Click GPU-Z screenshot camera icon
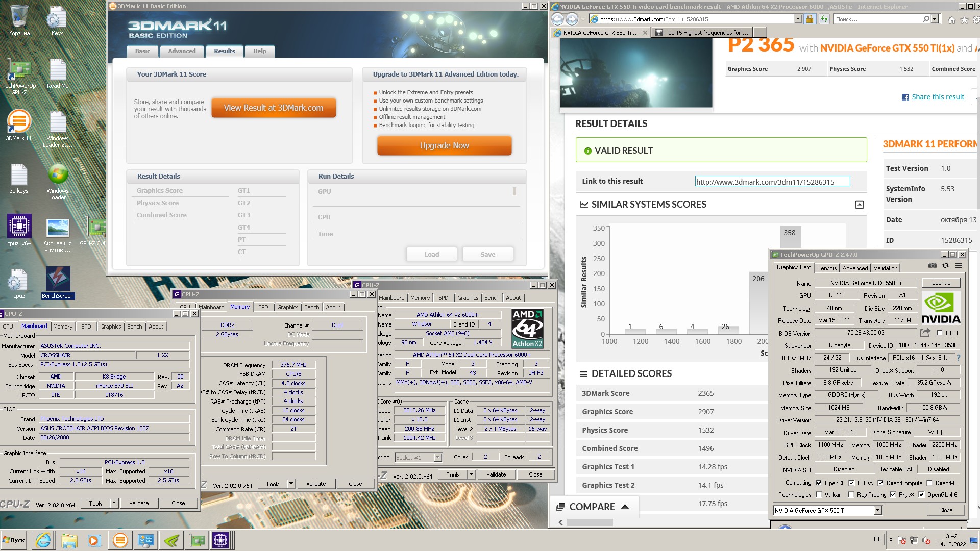 [932, 266]
